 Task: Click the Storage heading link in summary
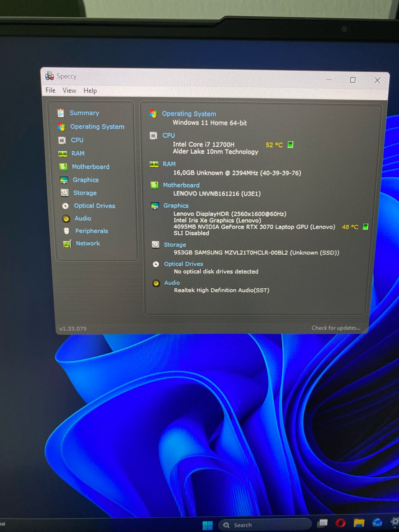coord(175,245)
